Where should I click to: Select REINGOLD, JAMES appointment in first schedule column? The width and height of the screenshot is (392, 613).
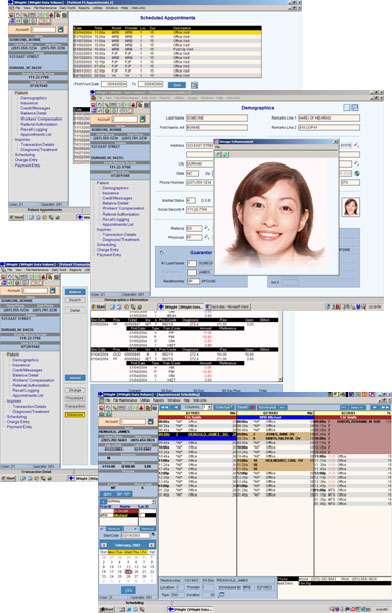pyautogui.click(x=197, y=434)
